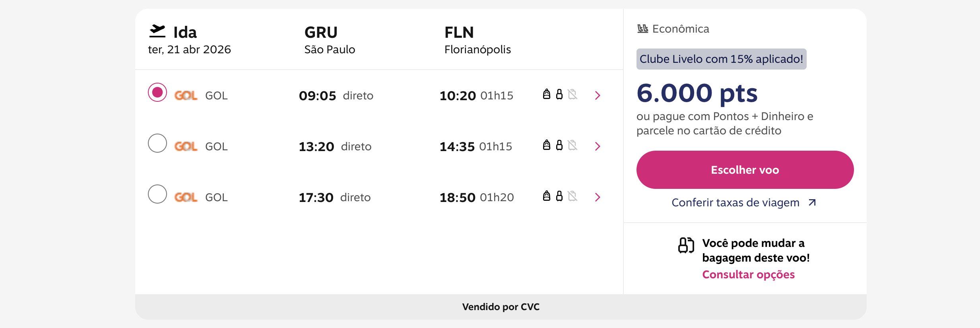Expand details of the 09:05 flight via its chevron

[597, 95]
